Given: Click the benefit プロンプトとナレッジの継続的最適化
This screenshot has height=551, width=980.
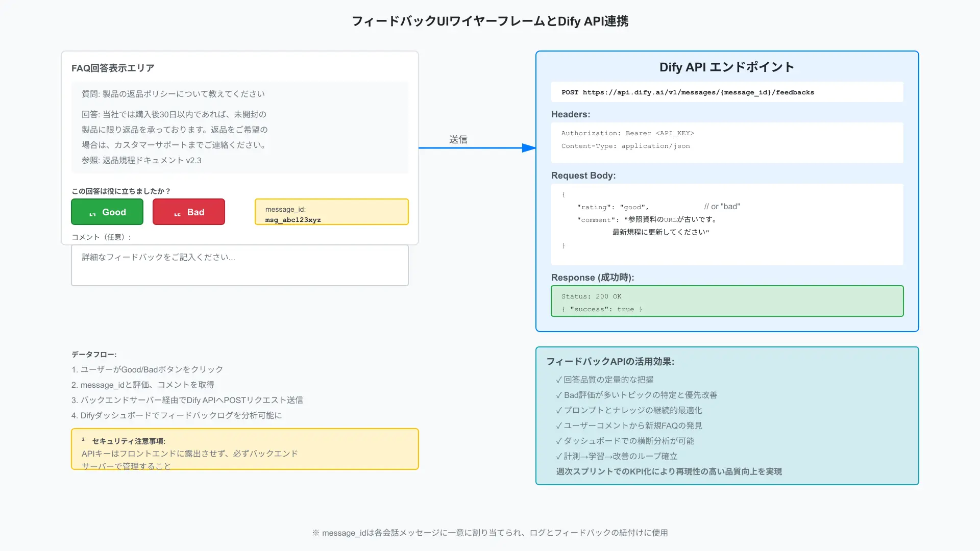Looking at the screenshot, I should click(x=629, y=410).
